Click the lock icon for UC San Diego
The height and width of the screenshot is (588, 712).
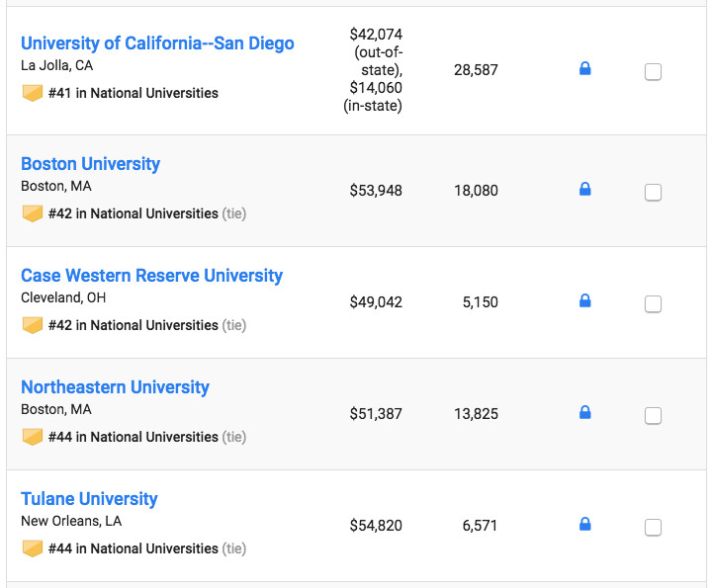[584, 69]
